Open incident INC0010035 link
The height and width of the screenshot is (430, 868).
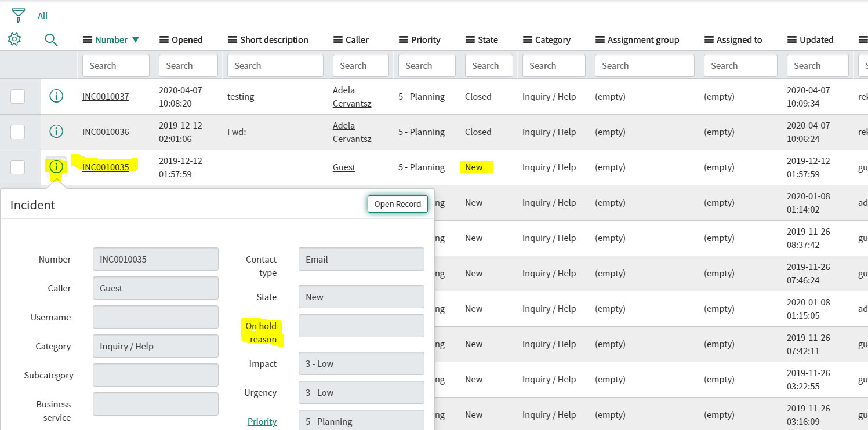coord(106,167)
